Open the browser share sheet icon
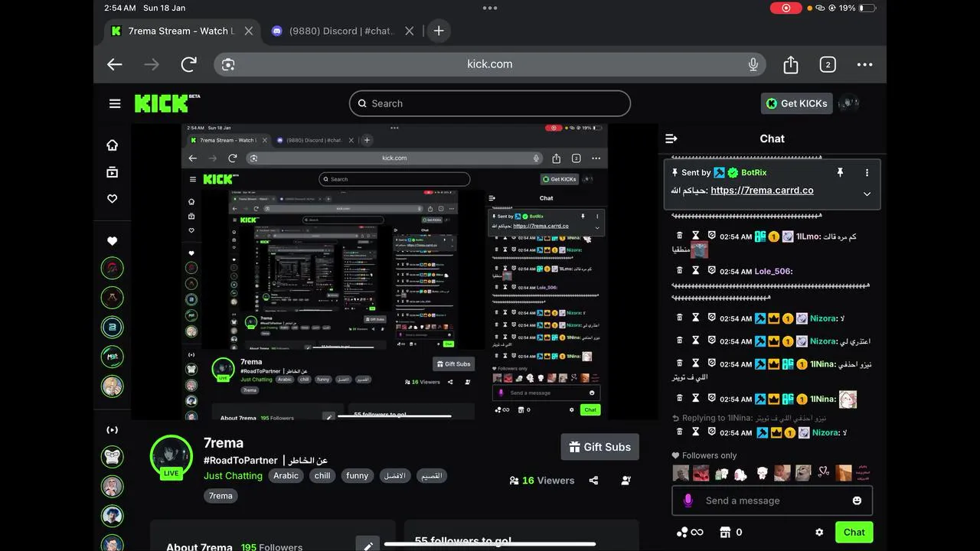Image resolution: width=980 pixels, height=551 pixels. (x=791, y=64)
